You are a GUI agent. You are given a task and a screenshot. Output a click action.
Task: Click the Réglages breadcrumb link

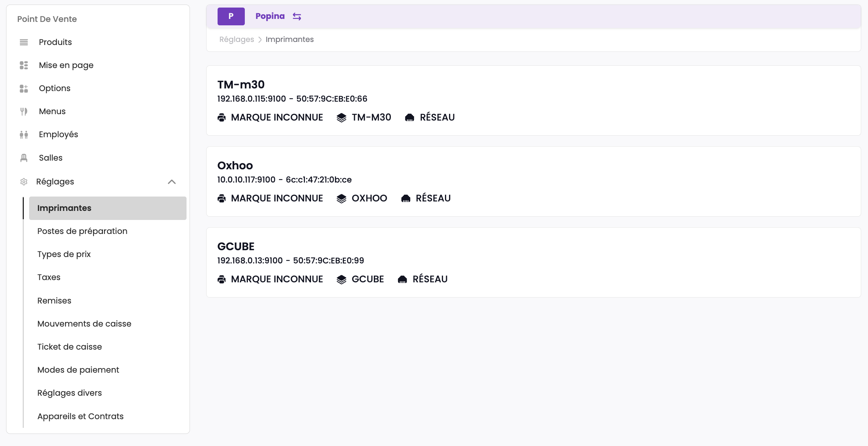236,39
